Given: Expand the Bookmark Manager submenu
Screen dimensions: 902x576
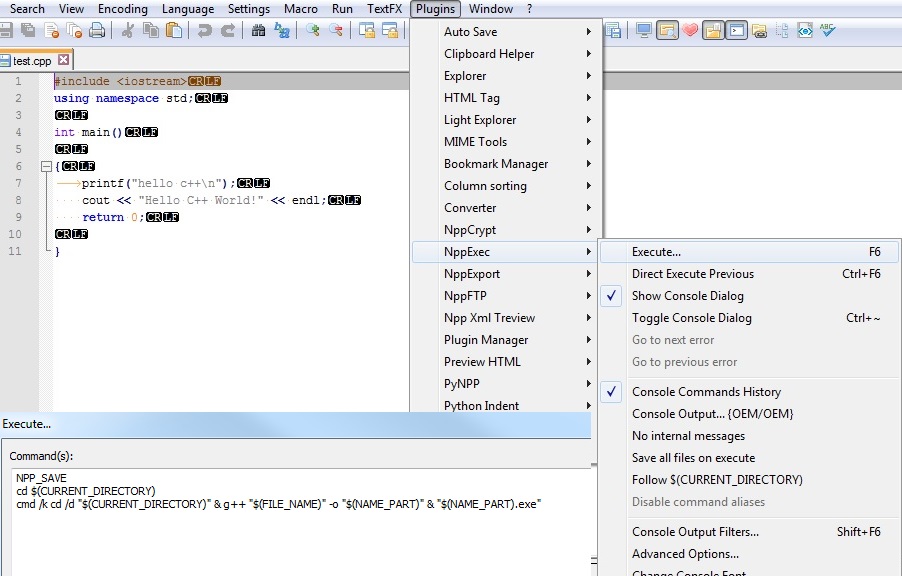Looking at the screenshot, I should coord(506,164).
